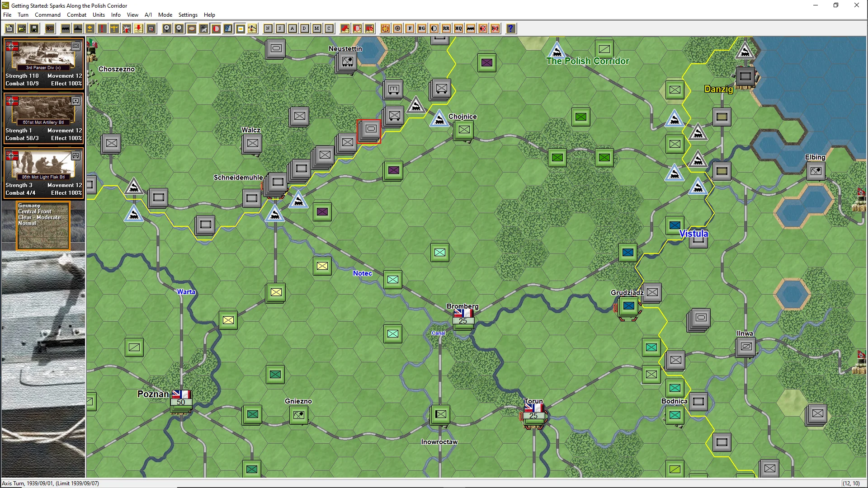
Task: Click the windmill on map toolbar icon
Action: click(253, 28)
